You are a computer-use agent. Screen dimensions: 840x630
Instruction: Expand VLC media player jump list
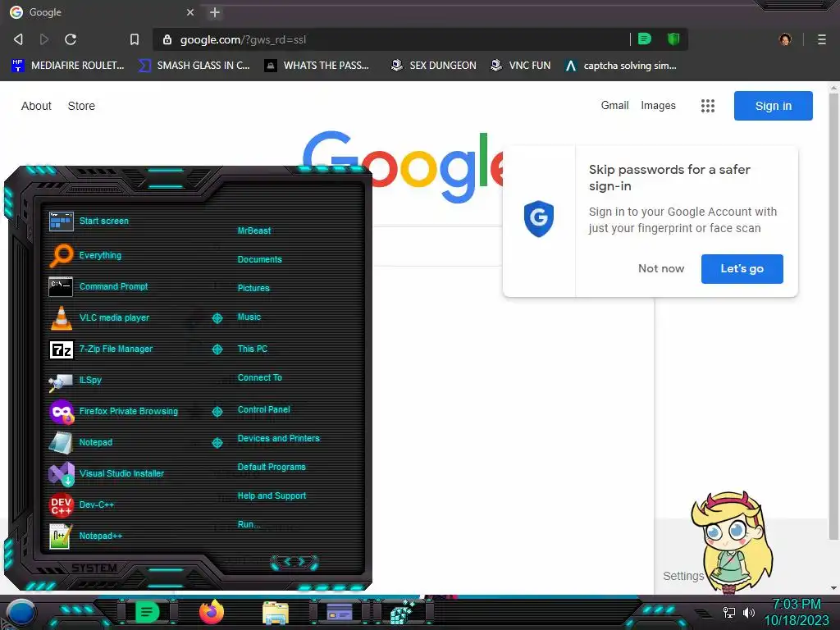coord(217,318)
